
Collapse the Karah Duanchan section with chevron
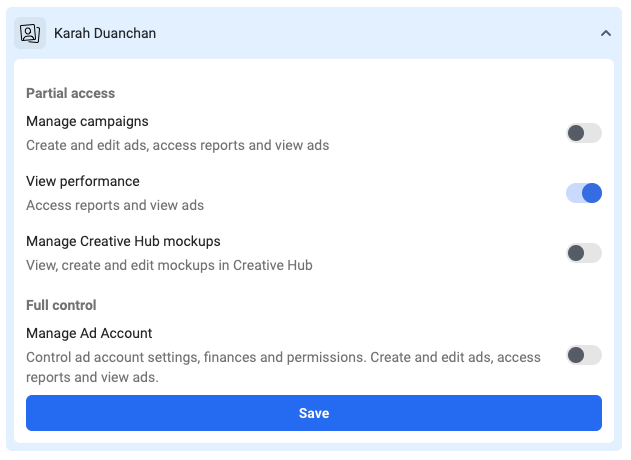coord(606,33)
